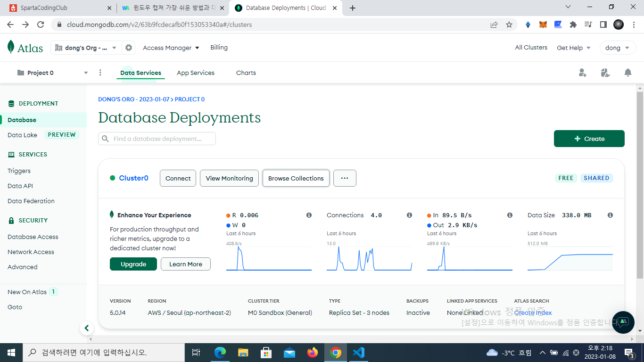The width and height of the screenshot is (644, 362).
Task: Open Visual Studio Code from taskbar
Action: tap(359, 353)
